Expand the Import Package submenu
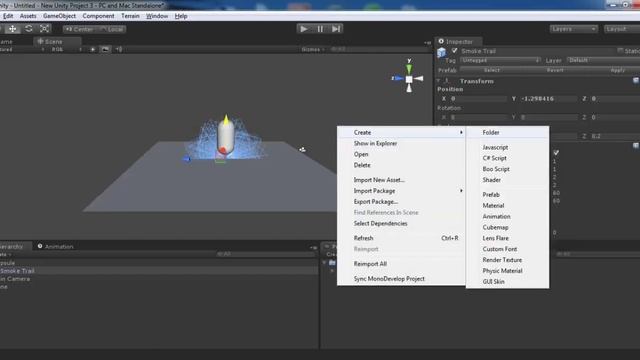The image size is (640, 360). click(x=402, y=191)
